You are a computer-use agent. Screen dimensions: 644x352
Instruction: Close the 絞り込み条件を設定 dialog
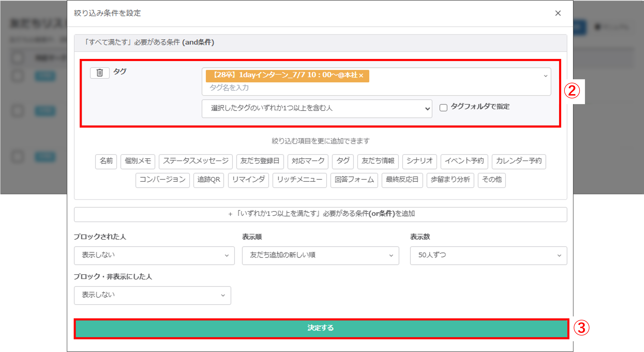point(558,13)
